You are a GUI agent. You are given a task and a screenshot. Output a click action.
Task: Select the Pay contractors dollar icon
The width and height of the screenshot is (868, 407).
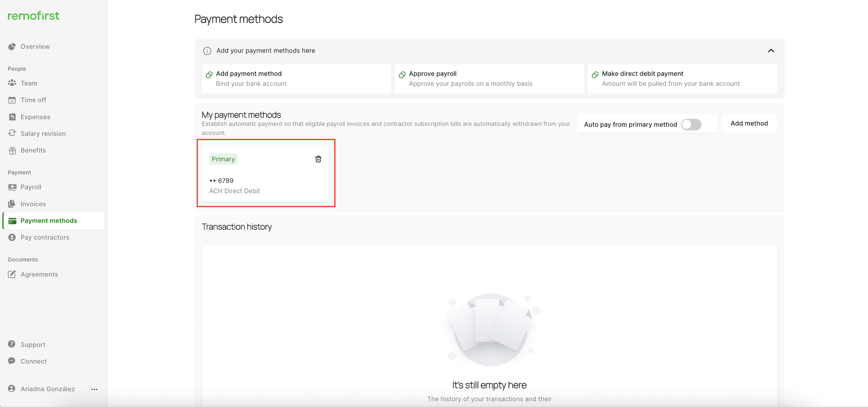[x=12, y=237]
